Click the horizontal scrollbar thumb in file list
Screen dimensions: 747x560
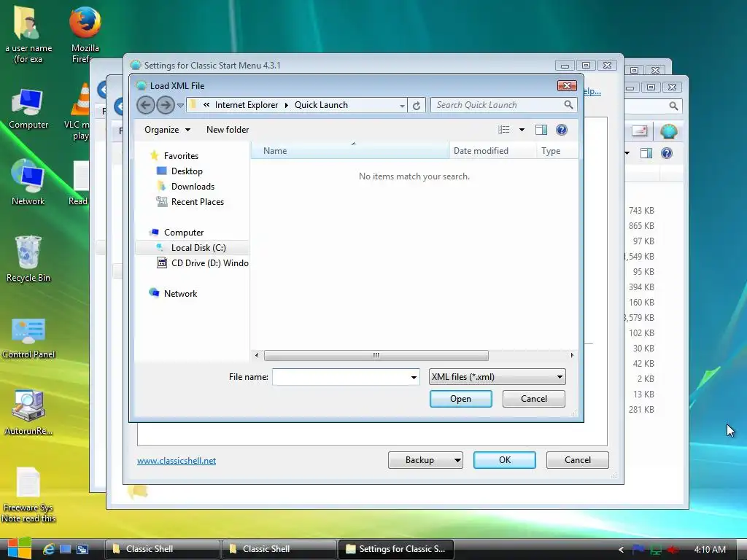[376, 355]
